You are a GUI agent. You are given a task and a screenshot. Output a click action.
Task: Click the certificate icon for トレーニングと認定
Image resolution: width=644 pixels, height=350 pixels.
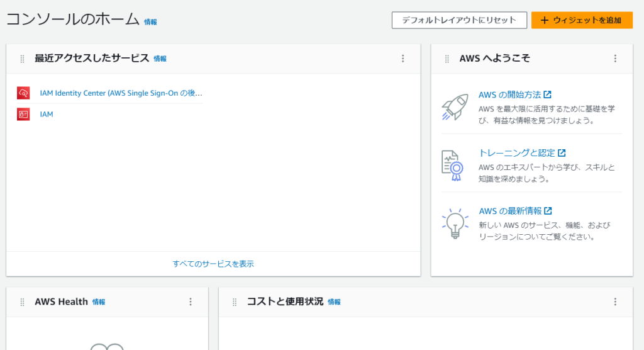click(452, 165)
